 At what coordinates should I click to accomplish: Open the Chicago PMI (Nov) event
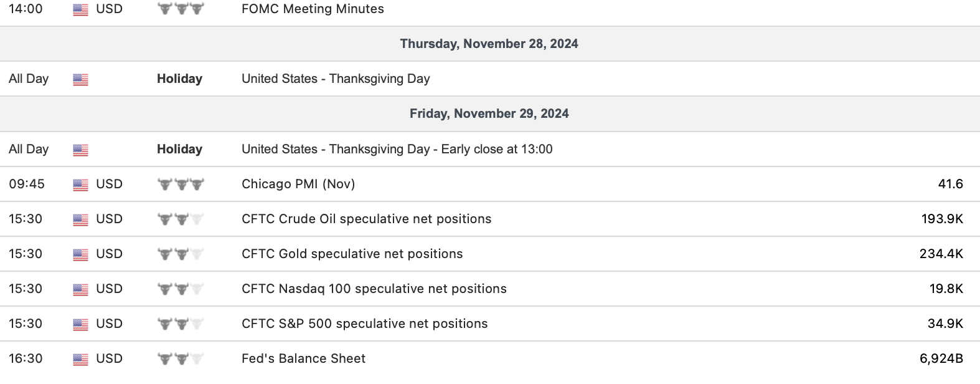coord(298,184)
